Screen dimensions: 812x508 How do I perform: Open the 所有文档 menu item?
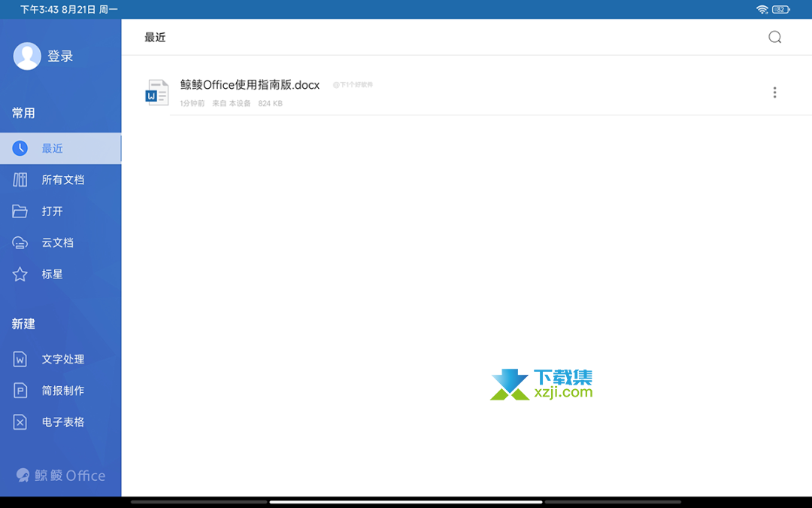[61, 180]
